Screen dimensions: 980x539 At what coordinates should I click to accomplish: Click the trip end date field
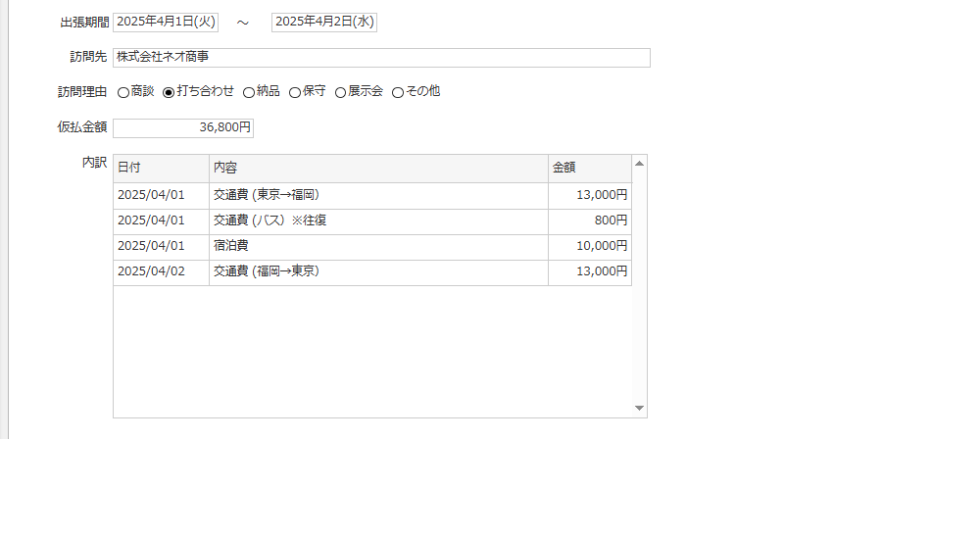coord(323,23)
